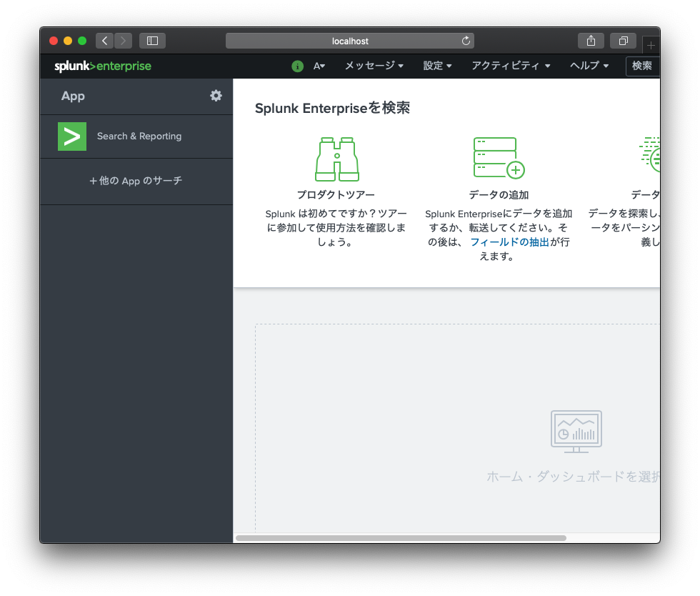Open App settings gear icon
700x596 pixels.
(216, 96)
